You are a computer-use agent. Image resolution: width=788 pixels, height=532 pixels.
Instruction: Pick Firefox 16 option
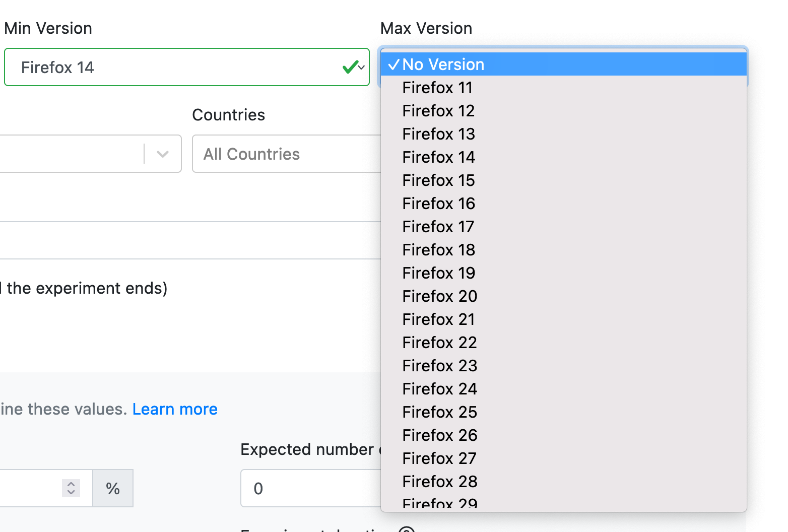(563, 204)
